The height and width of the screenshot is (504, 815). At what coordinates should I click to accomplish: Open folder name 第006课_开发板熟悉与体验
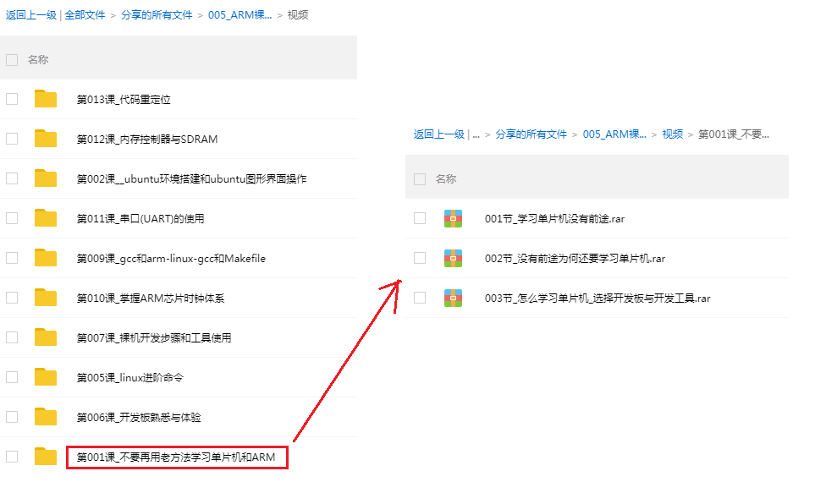(139, 417)
